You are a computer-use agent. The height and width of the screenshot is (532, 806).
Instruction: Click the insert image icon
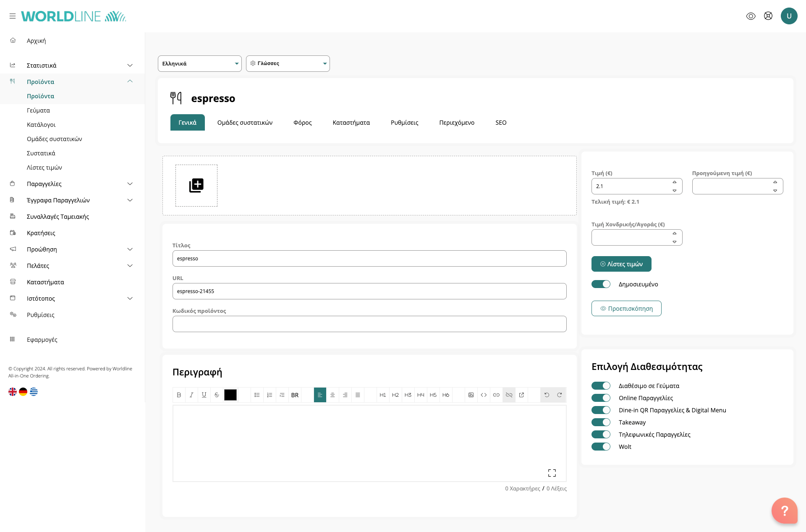pos(471,395)
